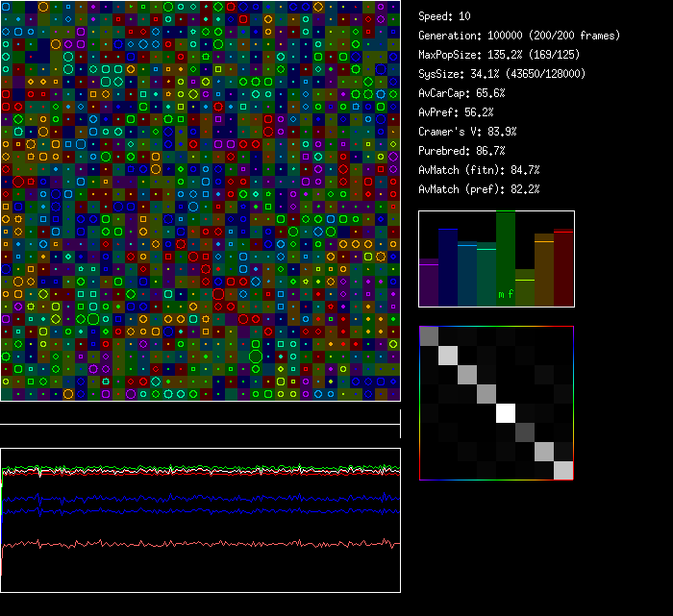Click the lowest red line in the time graph
This screenshot has width=673, height=616.
(192, 544)
